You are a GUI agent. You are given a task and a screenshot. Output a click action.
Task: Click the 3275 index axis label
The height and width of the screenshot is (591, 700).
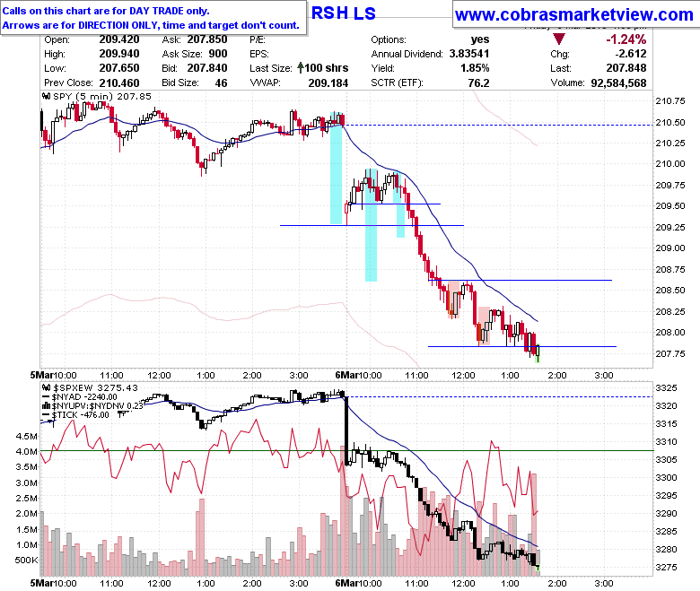click(666, 568)
